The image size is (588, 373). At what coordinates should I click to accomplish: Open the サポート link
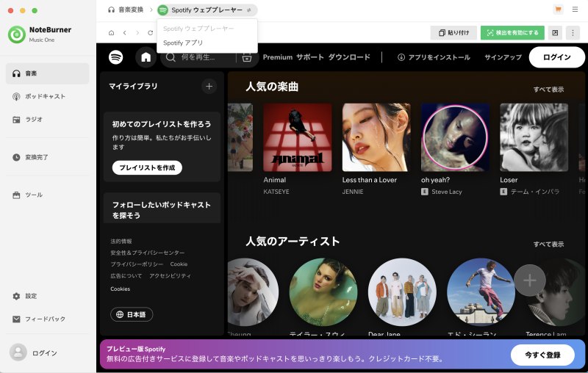click(x=310, y=57)
